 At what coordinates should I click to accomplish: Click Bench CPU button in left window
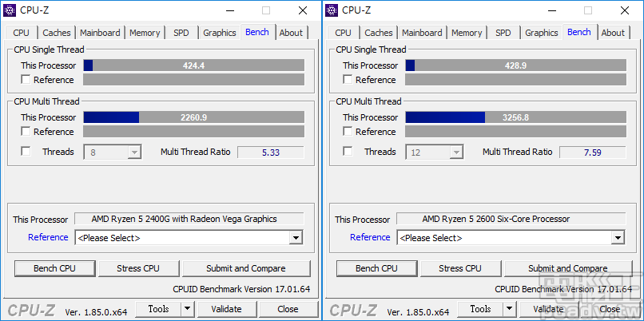[54, 268]
